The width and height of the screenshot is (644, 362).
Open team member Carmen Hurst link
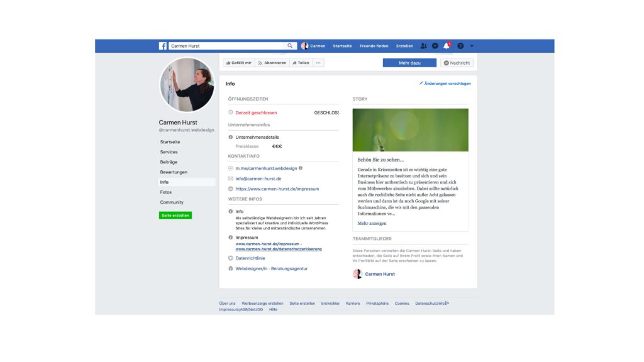tap(380, 274)
